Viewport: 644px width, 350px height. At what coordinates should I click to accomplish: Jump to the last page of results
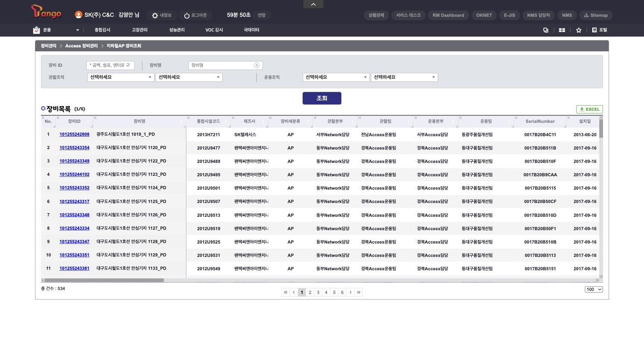pos(359,292)
